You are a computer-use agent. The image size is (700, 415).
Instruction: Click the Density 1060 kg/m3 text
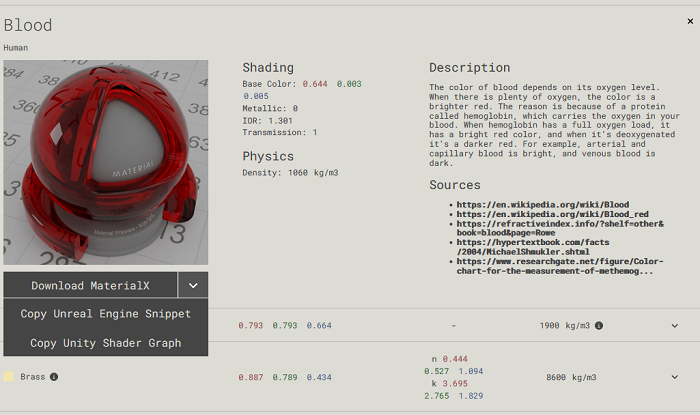[x=290, y=173]
